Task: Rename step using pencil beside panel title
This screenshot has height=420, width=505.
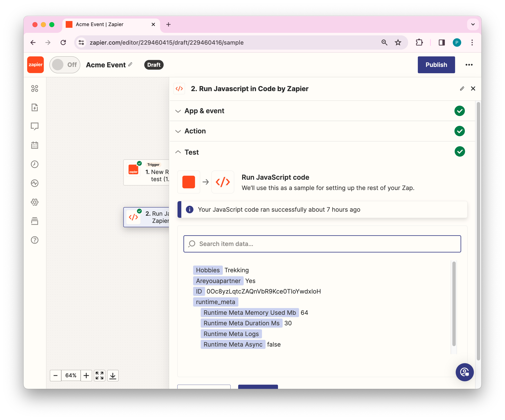Action: pyautogui.click(x=462, y=89)
